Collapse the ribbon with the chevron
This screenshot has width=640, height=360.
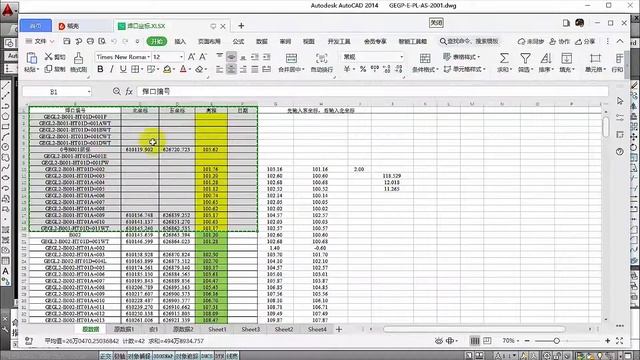pos(620,41)
